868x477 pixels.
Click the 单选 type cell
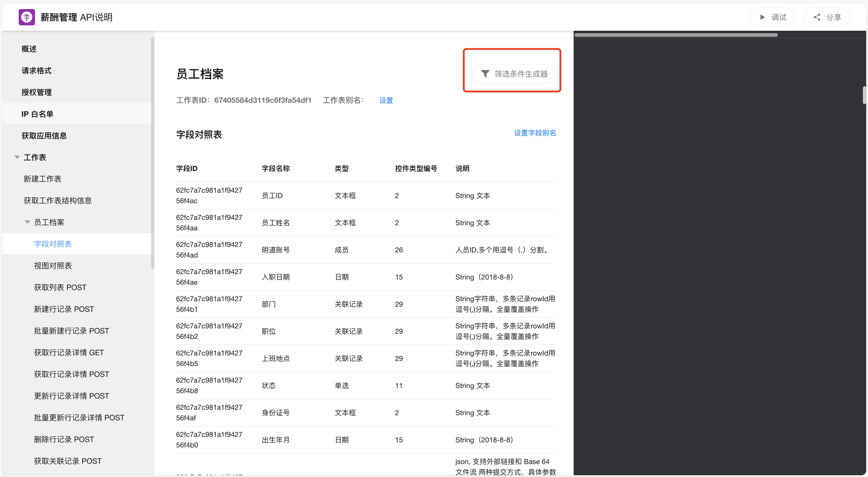[x=341, y=386]
